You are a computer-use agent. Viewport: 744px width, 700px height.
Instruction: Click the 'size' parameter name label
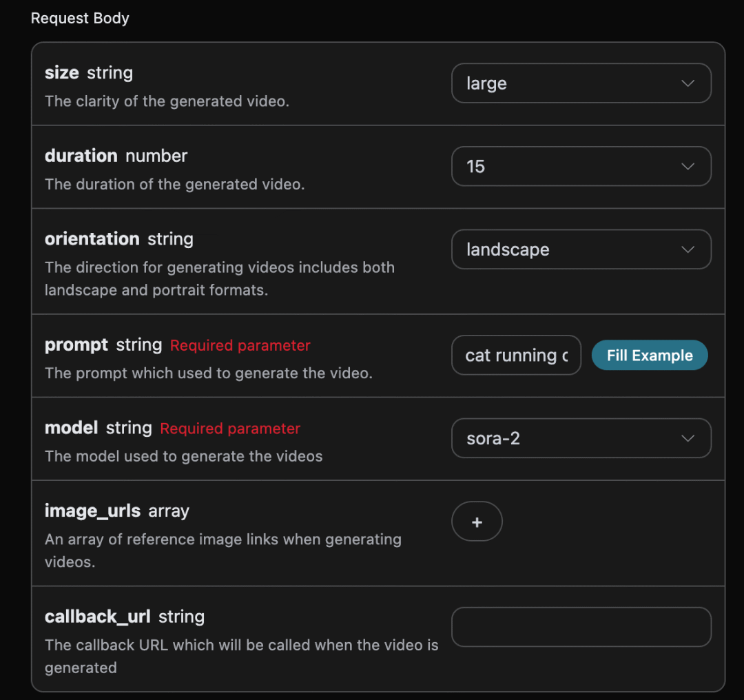point(62,73)
